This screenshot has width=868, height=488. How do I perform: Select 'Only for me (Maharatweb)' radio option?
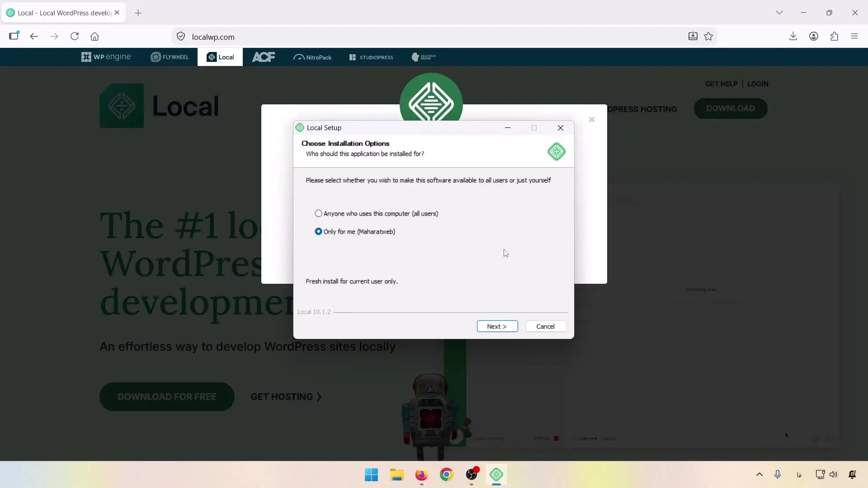pyautogui.click(x=318, y=231)
